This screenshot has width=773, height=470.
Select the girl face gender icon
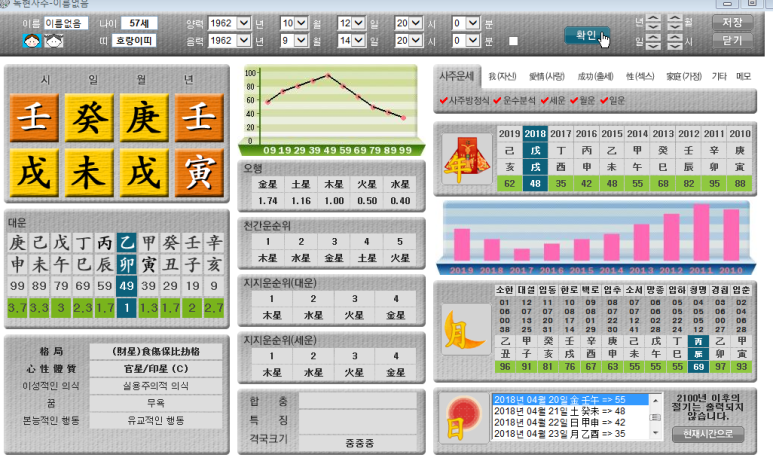point(54,40)
